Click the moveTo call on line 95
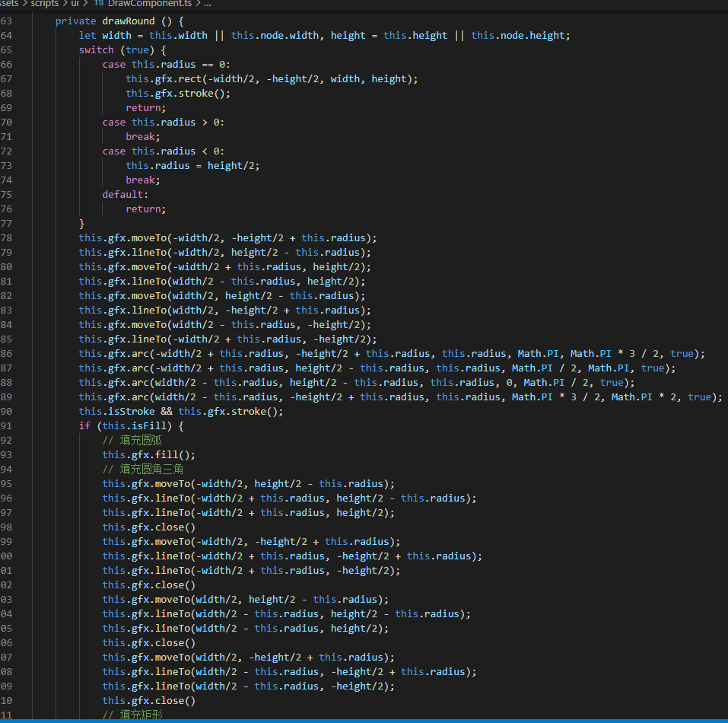 tap(249, 483)
